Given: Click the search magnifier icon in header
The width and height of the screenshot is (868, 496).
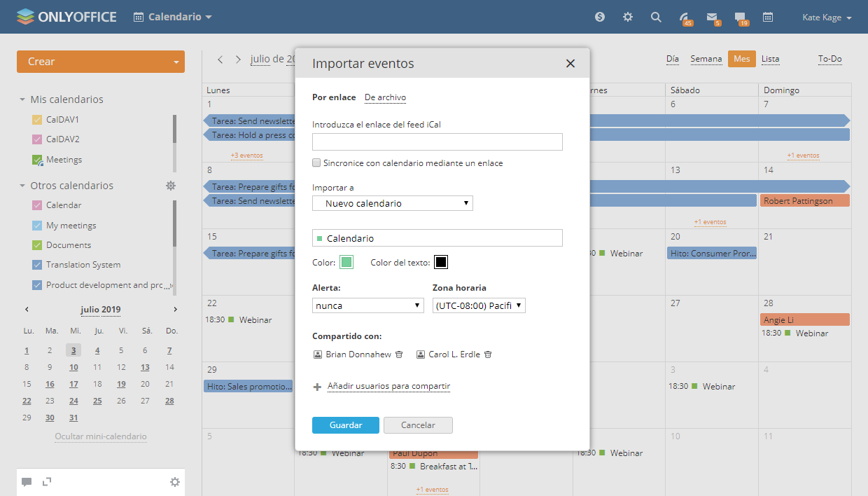Looking at the screenshot, I should pos(656,17).
